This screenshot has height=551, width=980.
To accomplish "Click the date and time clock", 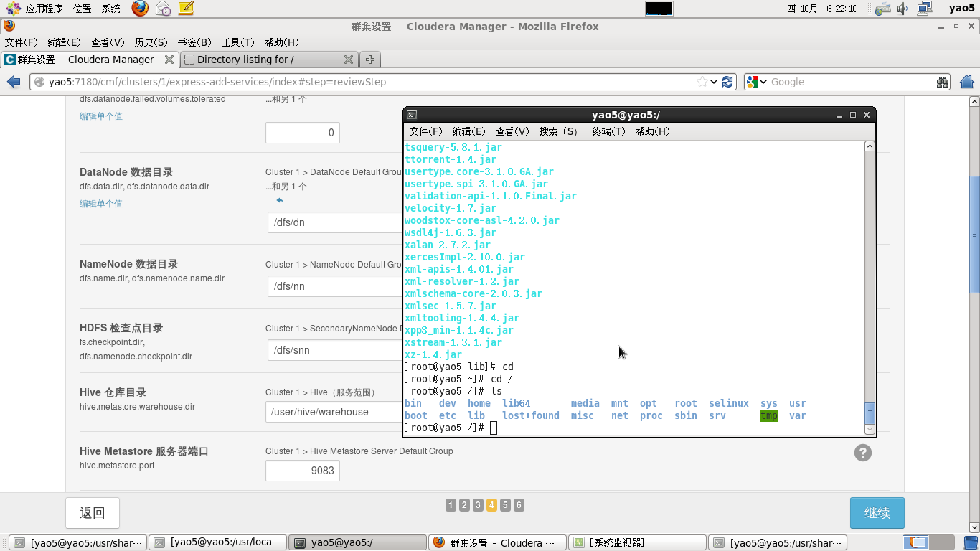I will click(x=822, y=9).
